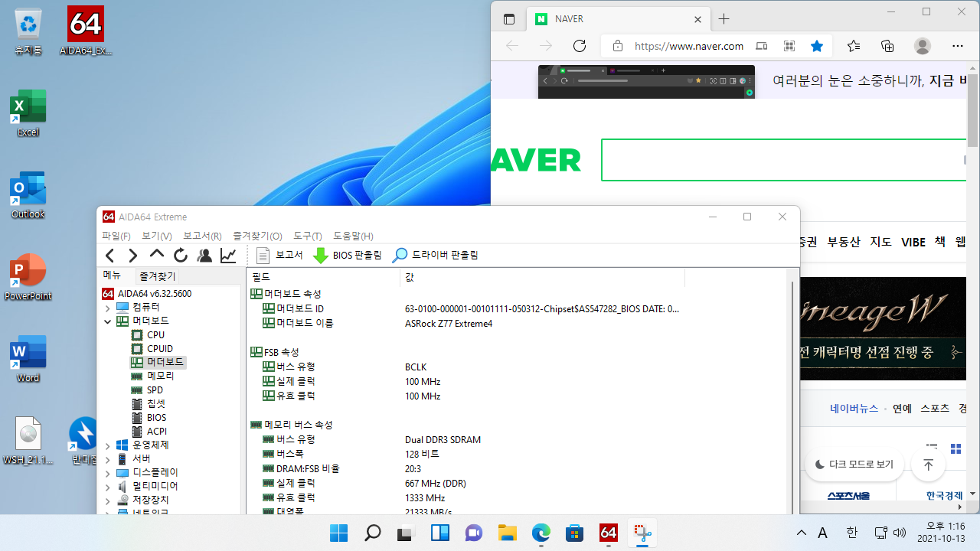The image size is (980, 551).
Task: Click the NAVER search input box
Action: pos(784,160)
